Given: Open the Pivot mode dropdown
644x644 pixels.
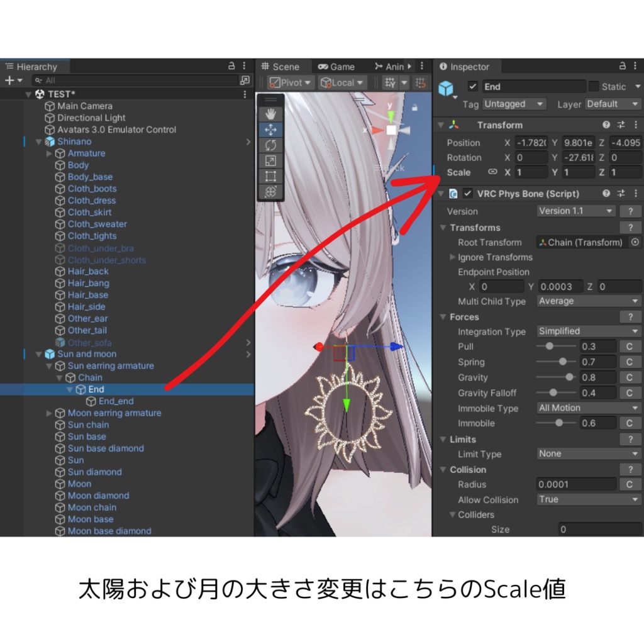Looking at the screenshot, I should pyautogui.click(x=291, y=82).
